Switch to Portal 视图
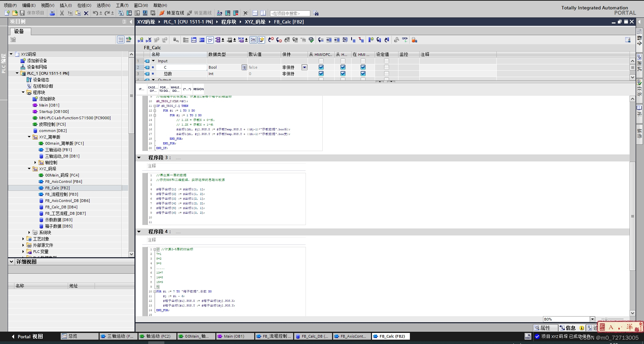The width and height of the screenshot is (644, 344). (x=28, y=337)
